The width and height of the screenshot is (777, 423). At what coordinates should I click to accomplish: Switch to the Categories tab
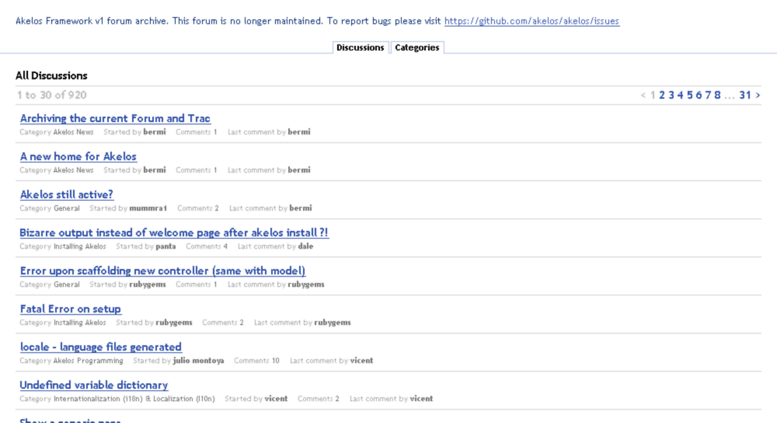(x=417, y=48)
